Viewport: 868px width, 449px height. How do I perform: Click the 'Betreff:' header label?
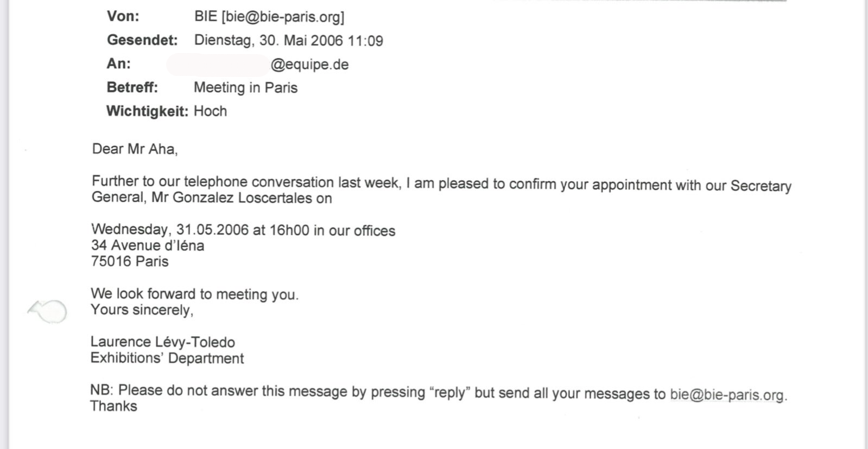coord(132,87)
